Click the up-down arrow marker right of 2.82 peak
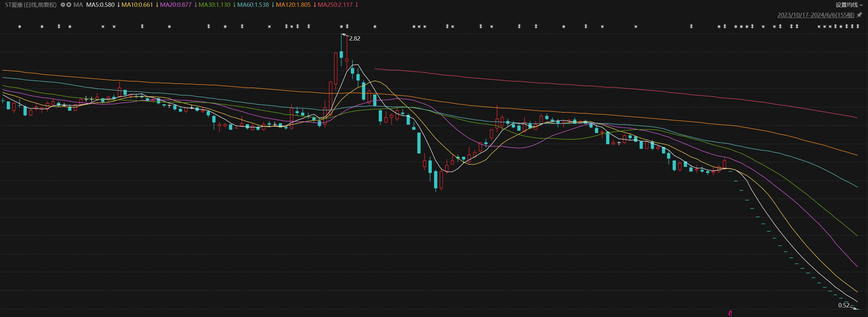The height and width of the screenshot is (317, 868). [x=347, y=26]
